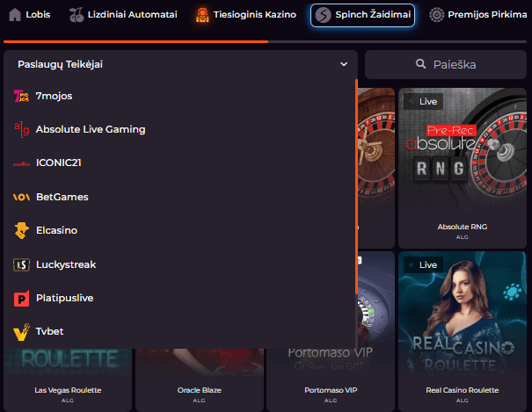Screen dimensions: 532x412
Task: Pick Platipuslive provider option
Action: point(179,298)
